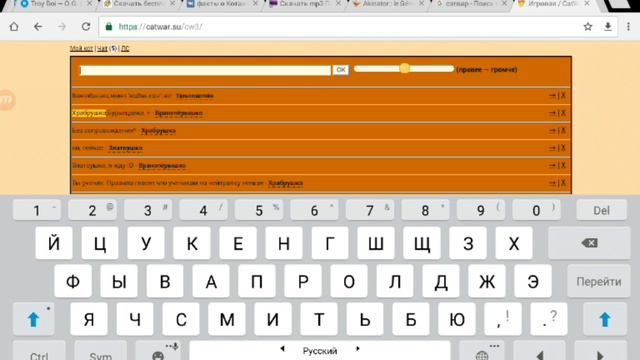The width and height of the screenshot is (640, 360).
Task: Delete the top chat message with X
Action: [563, 95]
